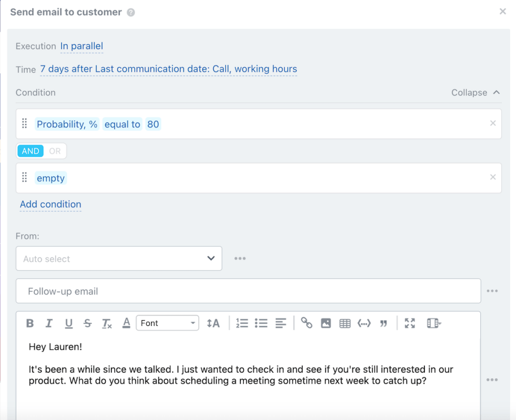The image size is (516, 420).
Task: Open the Font family dropdown
Action: coord(167,323)
